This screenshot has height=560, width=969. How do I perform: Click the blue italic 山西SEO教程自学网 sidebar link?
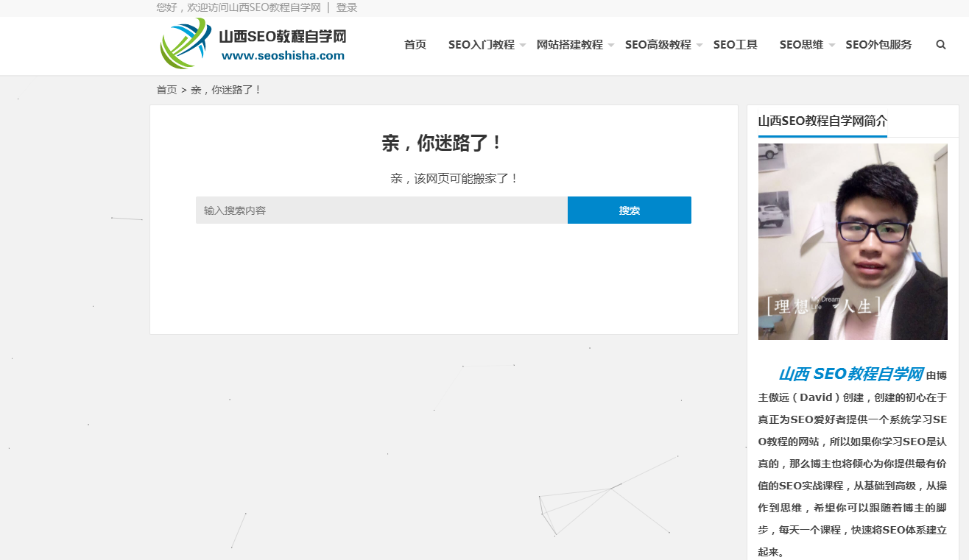point(850,375)
